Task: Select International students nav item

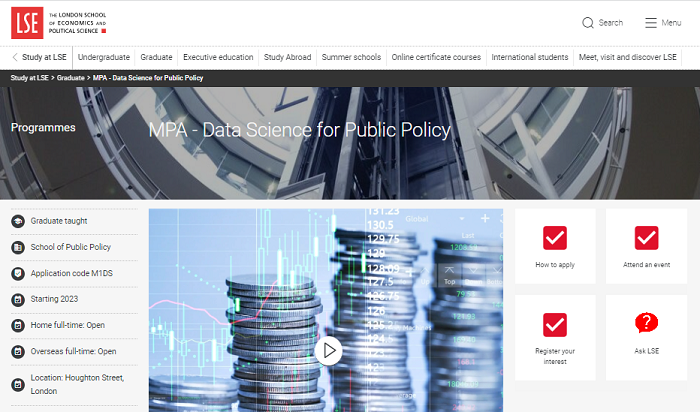Action: (x=530, y=57)
